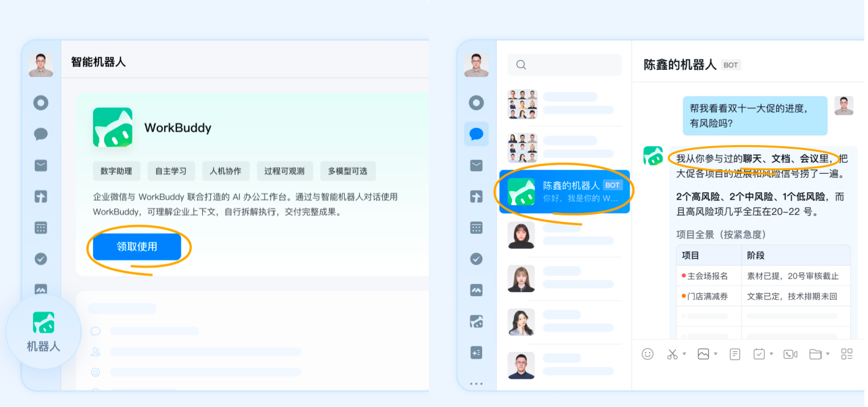868x407 pixels.
Task: Open the checkmark tasks icon in 智能机器人 window sidebar
Action: coord(41,259)
